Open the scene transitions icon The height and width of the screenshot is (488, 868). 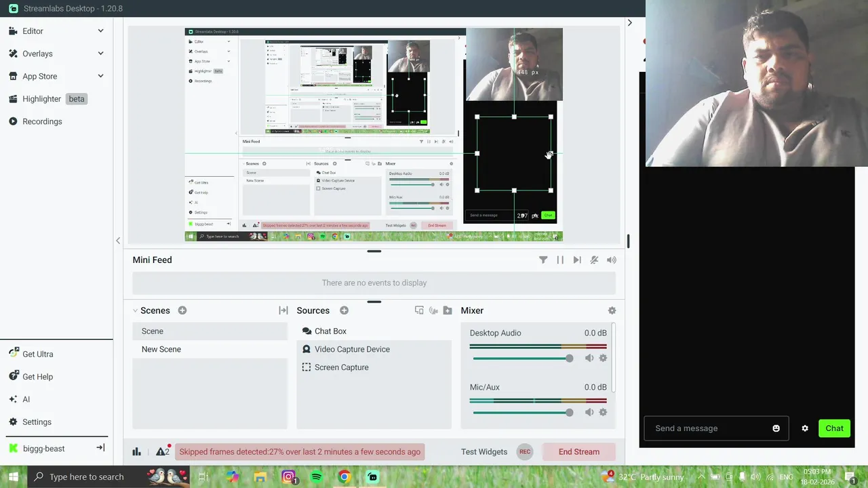[x=283, y=310]
